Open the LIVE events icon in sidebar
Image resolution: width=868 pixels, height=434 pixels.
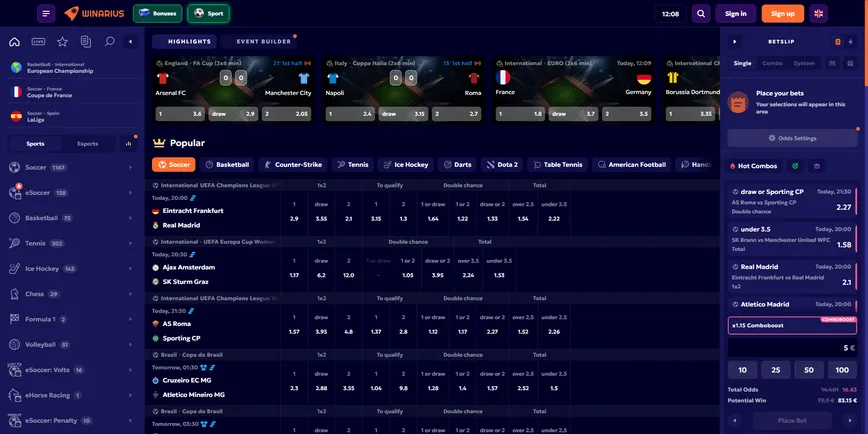(38, 42)
